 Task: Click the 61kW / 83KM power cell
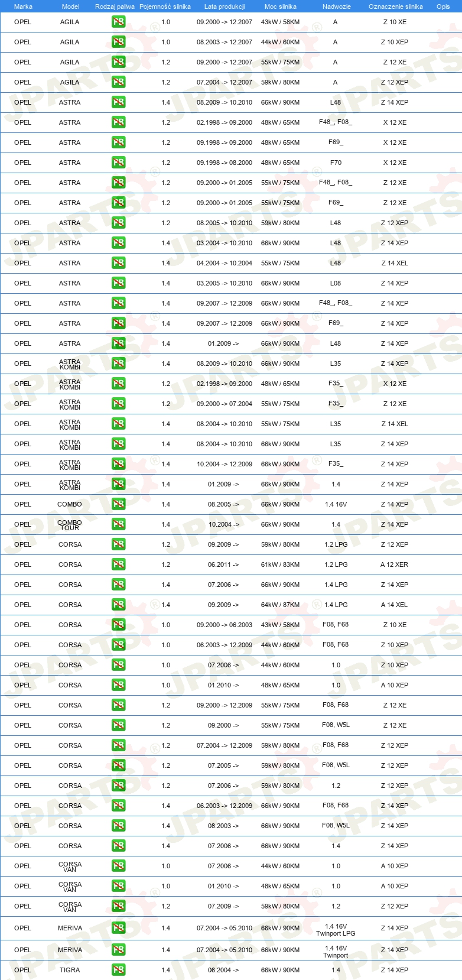click(x=280, y=564)
